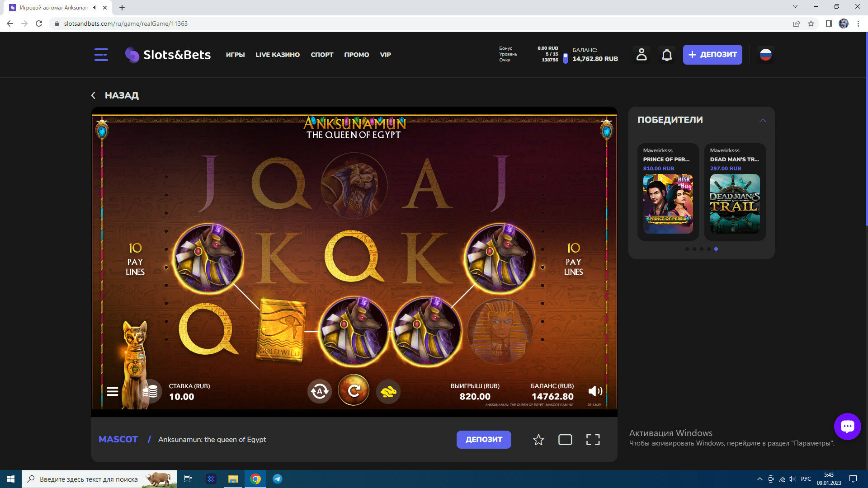This screenshot has height=488, width=868.
Task: Open the LIVE КАЗИНО menu item
Action: [x=278, y=55]
